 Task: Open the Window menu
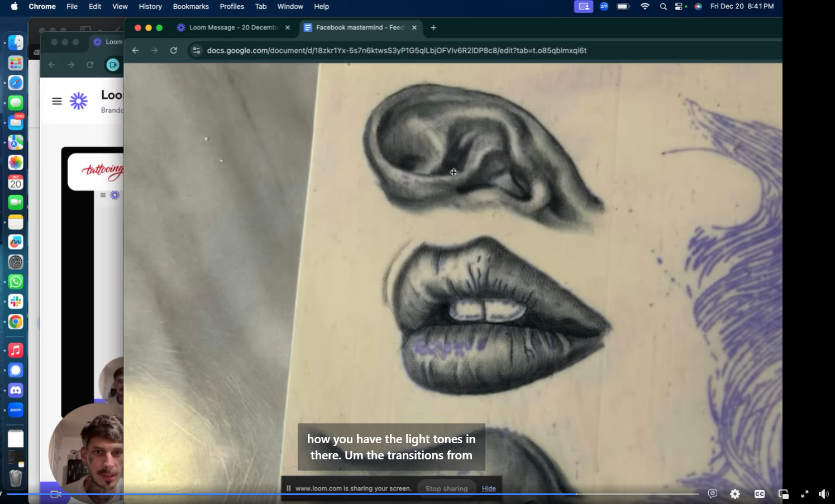290,7
